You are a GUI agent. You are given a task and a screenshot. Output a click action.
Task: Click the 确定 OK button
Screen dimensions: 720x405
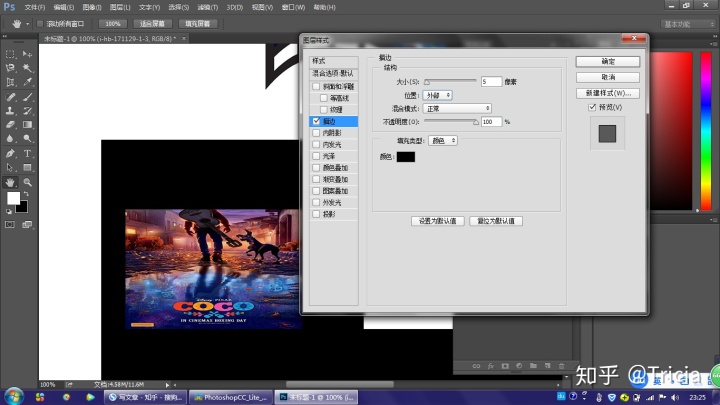point(608,62)
